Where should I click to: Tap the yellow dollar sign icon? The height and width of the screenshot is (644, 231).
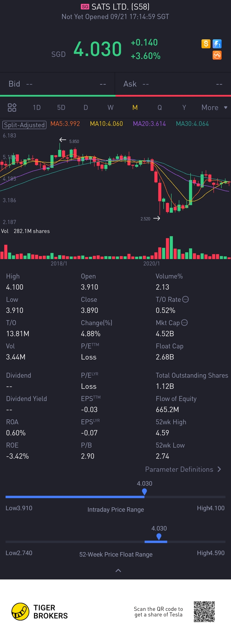pyautogui.click(x=206, y=44)
